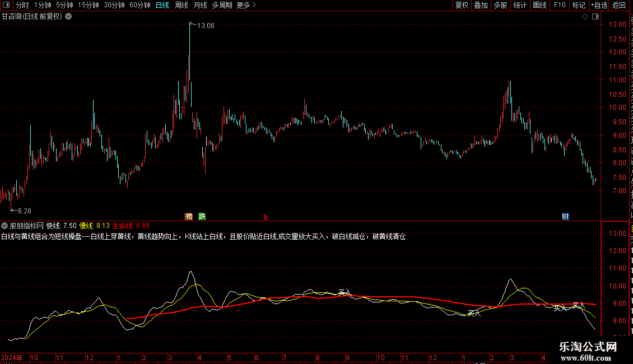Expand the 更多 periods menu
Screen dimensions: 633x364
[246, 5]
